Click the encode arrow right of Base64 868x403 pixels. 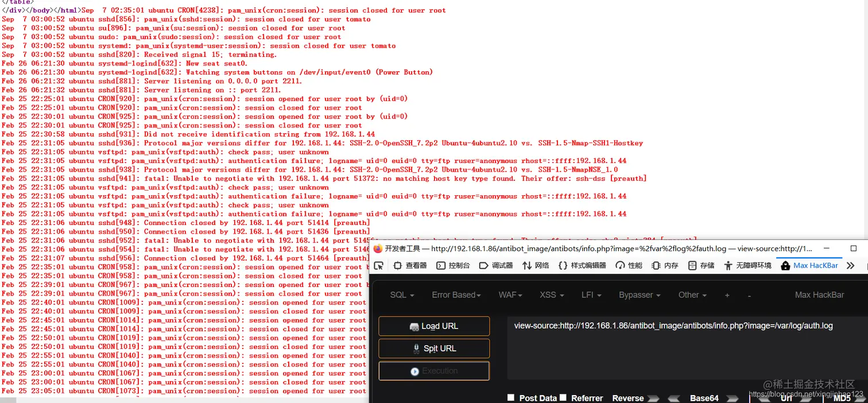[732, 398]
